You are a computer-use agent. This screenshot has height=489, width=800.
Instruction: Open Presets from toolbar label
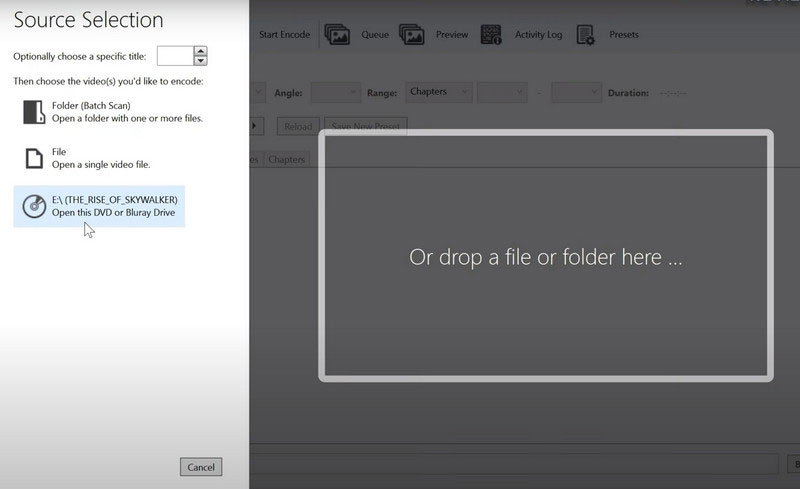pyautogui.click(x=623, y=35)
